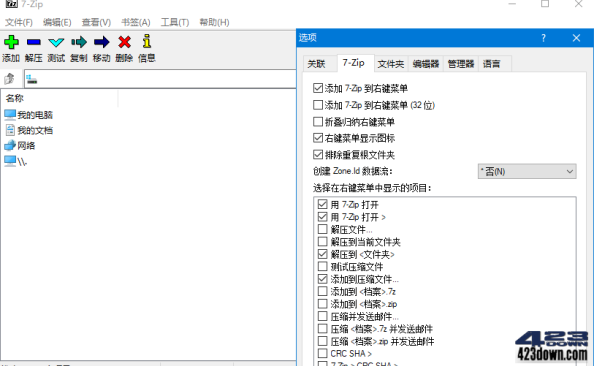Open the 帮助(H) menu
The image size is (594, 366).
[x=214, y=22]
